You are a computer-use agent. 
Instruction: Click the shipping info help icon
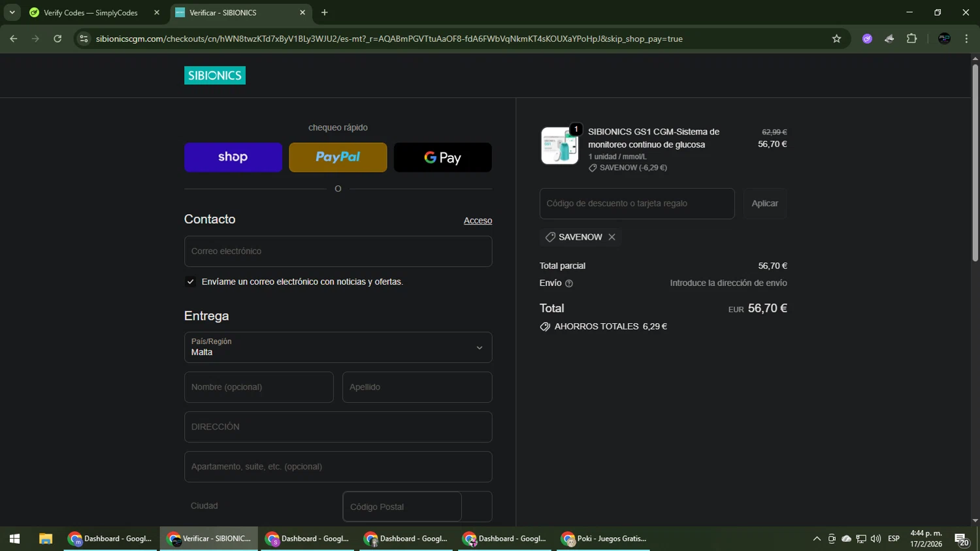pos(569,283)
